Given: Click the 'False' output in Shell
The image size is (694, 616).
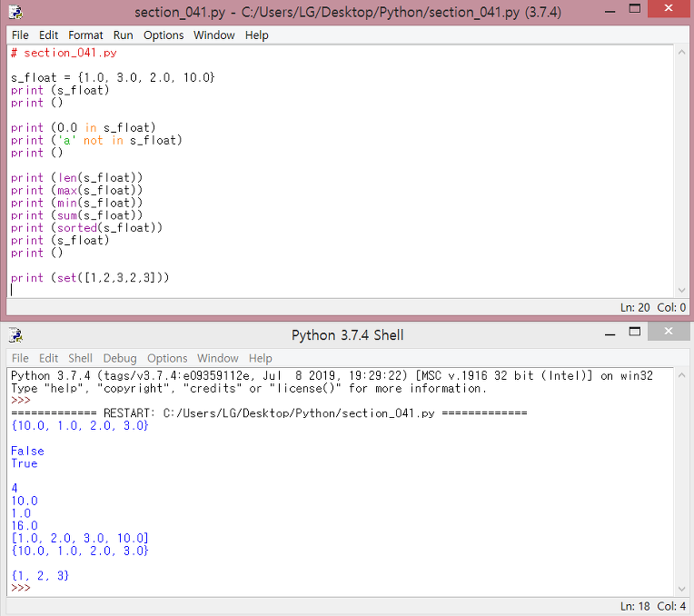Looking at the screenshot, I should tap(27, 451).
